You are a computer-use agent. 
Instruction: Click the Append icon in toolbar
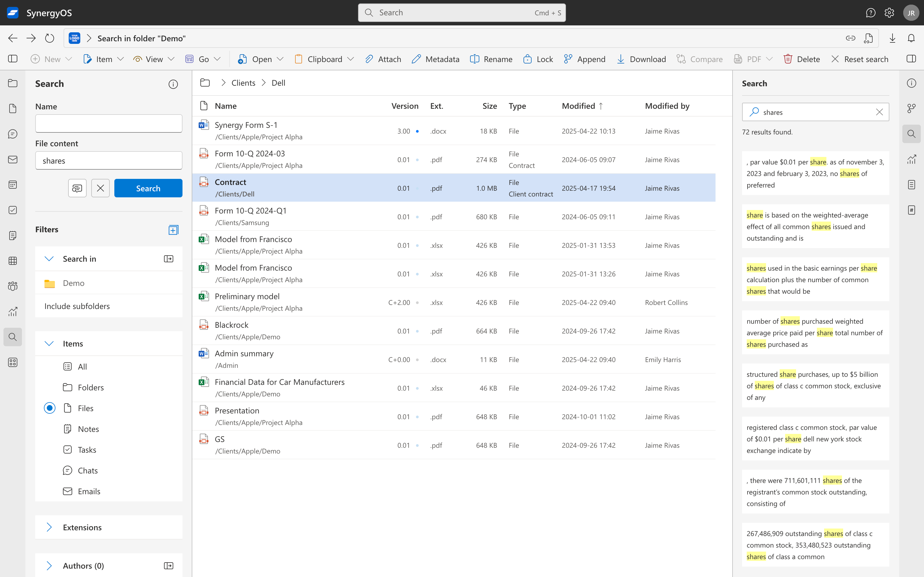568,59
